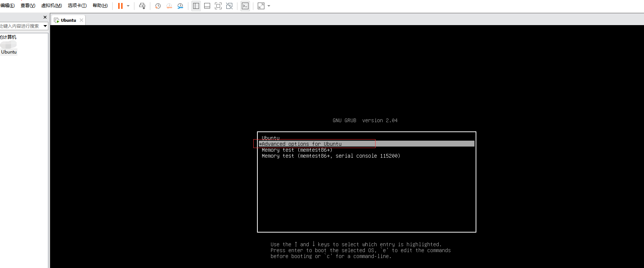
Task: Open the 帮助(H) menu
Action: [x=100, y=6]
